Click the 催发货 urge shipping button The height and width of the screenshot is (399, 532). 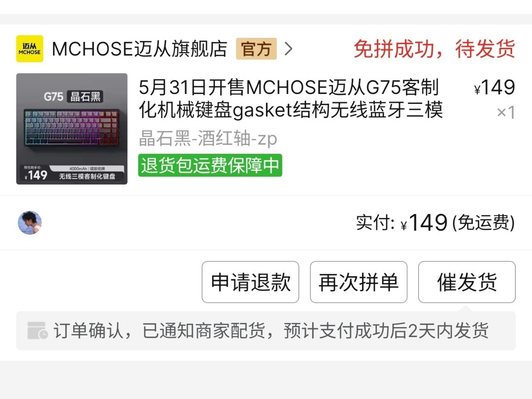467,282
